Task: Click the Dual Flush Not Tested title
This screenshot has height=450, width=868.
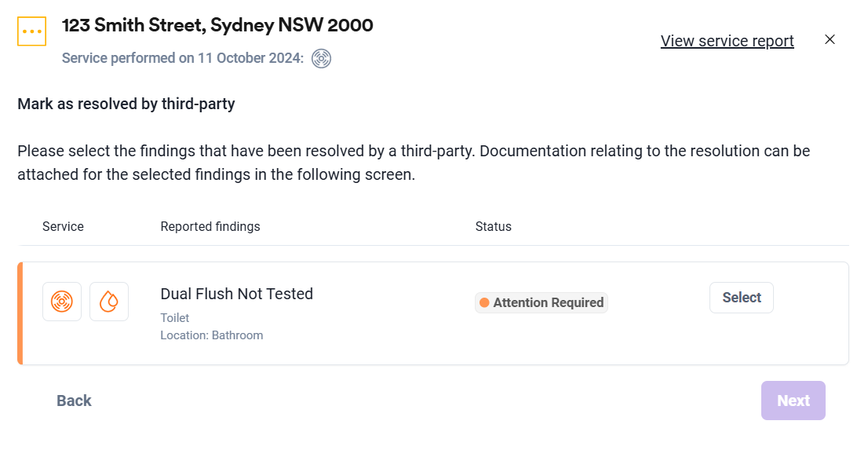Action: tap(236, 294)
